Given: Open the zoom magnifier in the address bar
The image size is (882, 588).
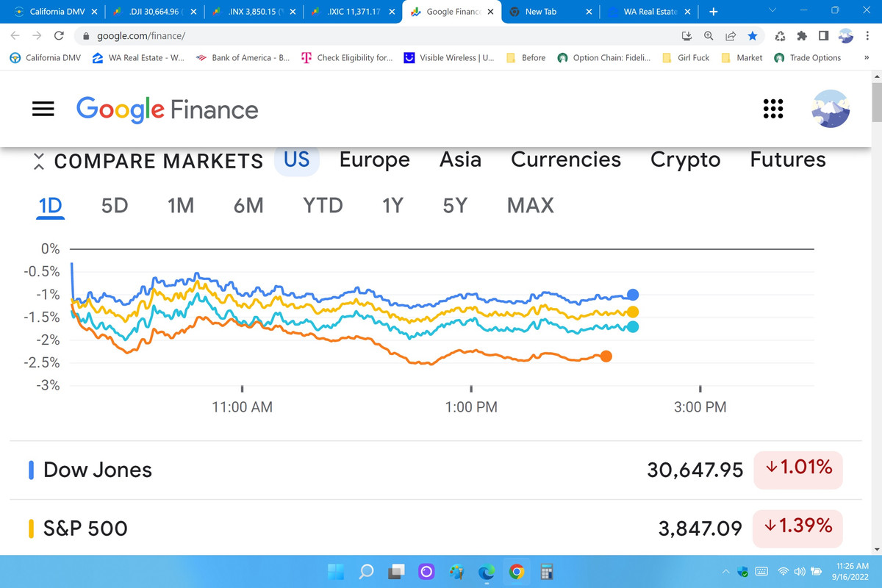Looking at the screenshot, I should [709, 35].
